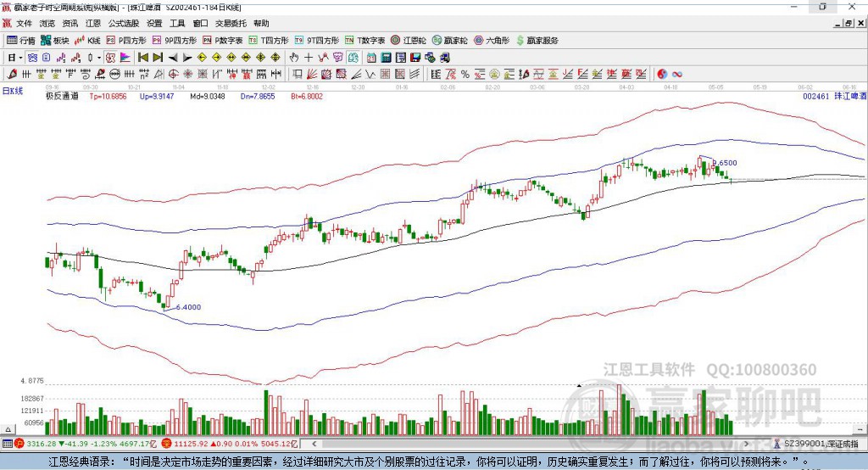Open the 设置 menu

coord(154,23)
